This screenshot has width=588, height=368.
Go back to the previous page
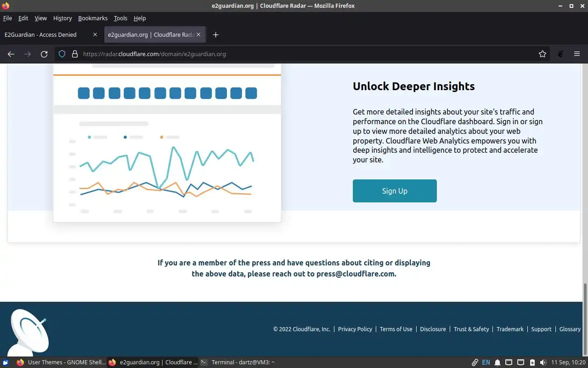(x=11, y=54)
